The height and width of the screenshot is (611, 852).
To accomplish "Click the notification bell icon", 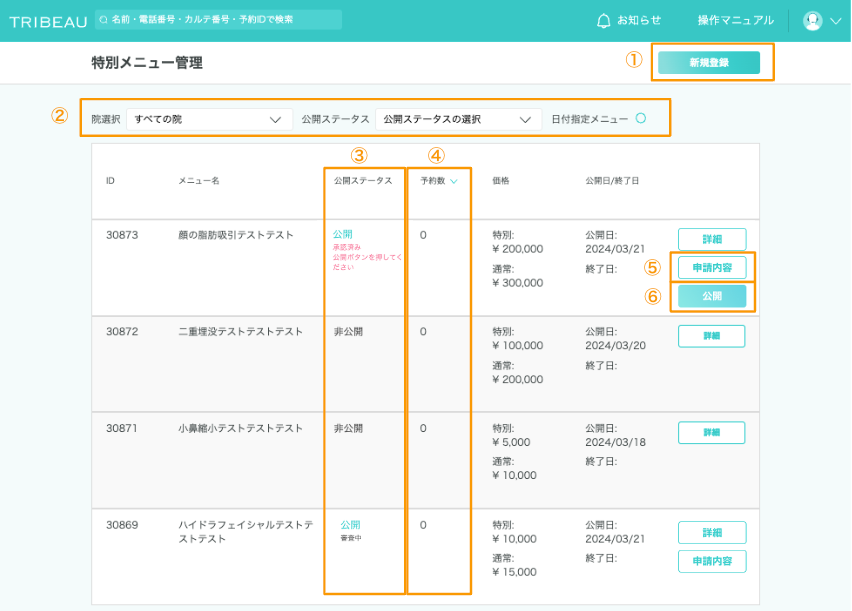I will click(x=603, y=20).
